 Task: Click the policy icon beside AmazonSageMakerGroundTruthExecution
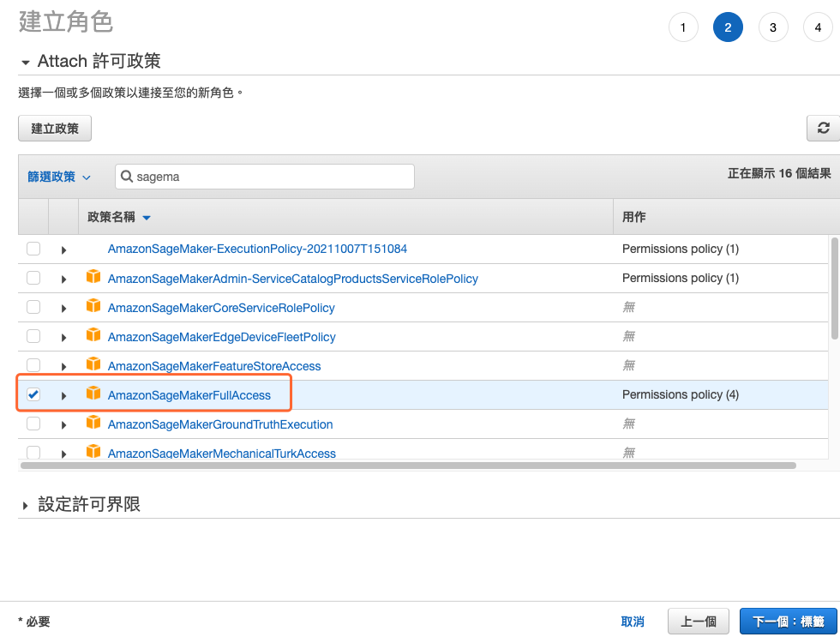point(93,422)
